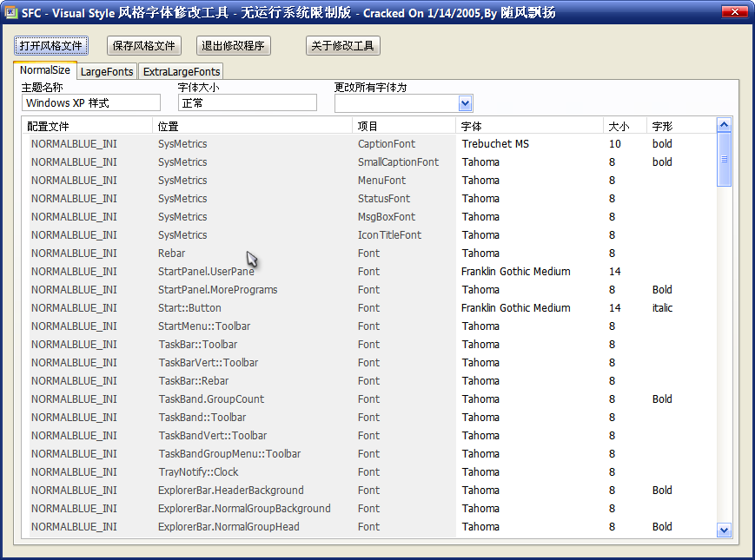Click the 字形 column header
This screenshot has width=755, height=560.
coord(681,126)
